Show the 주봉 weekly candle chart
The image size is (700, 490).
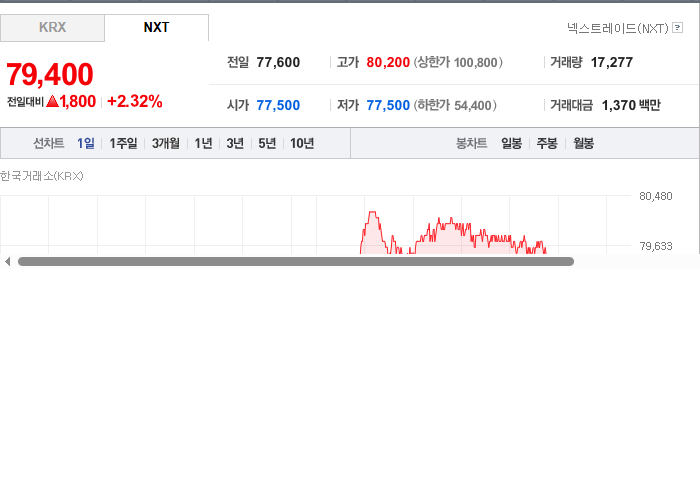547,143
